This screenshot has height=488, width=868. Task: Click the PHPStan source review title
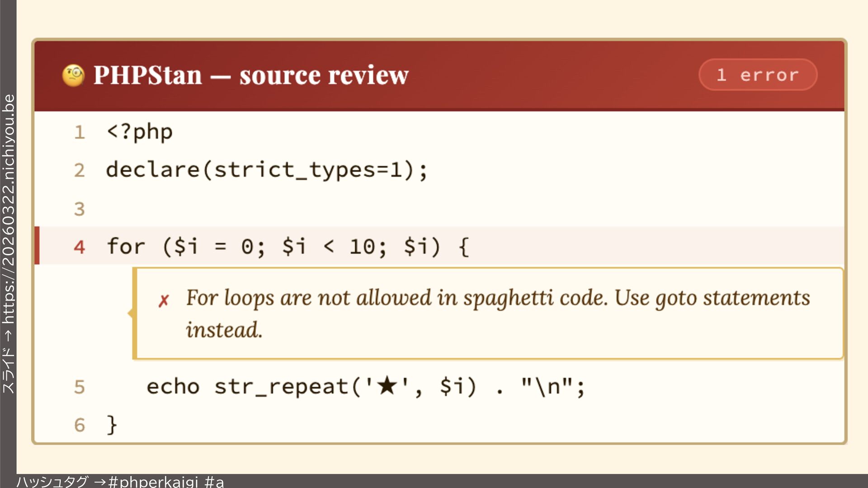[x=251, y=75]
